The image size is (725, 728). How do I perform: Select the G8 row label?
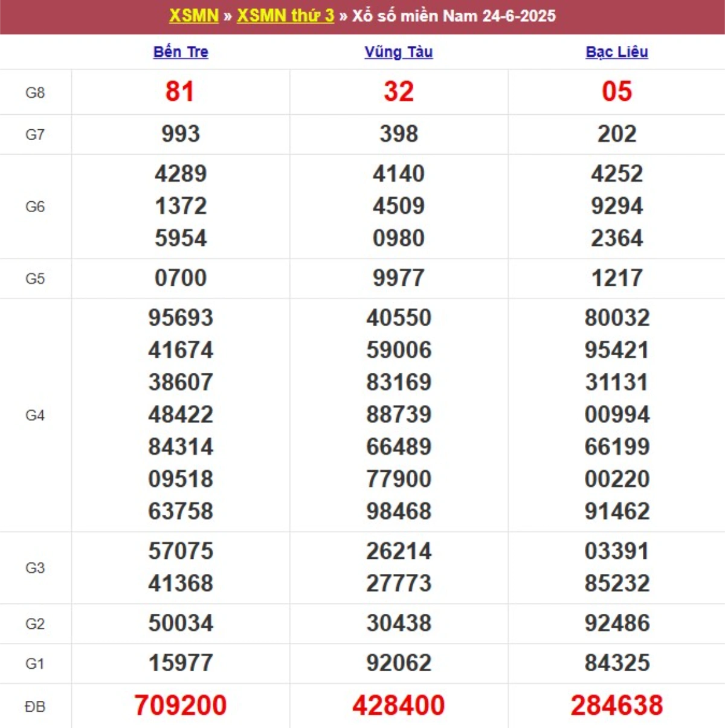(35, 92)
